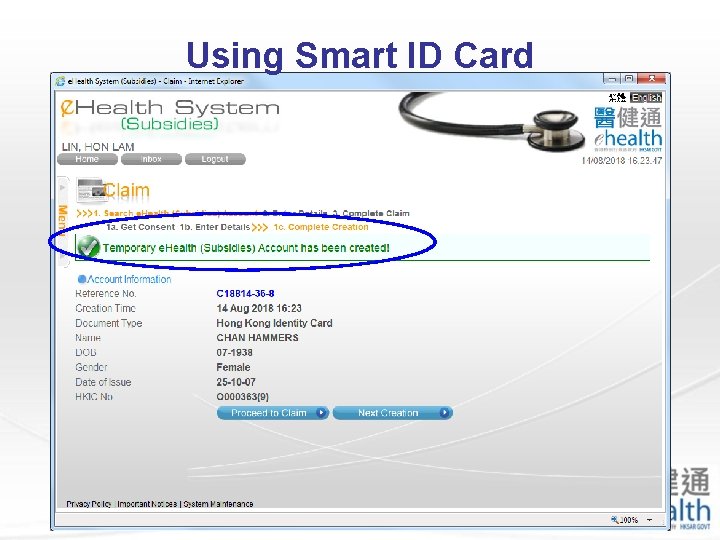Select the Gender value Female
Image resolution: width=720 pixels, height=540 pixels.
coord(233,367)
